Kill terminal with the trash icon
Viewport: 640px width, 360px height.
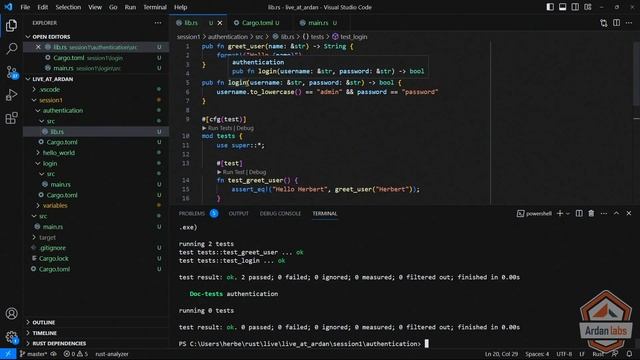[591, 213]
